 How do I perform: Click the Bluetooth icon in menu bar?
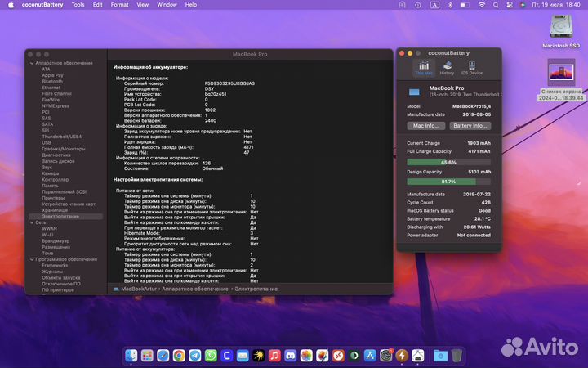pyautogui.click(x=450, y=5)
